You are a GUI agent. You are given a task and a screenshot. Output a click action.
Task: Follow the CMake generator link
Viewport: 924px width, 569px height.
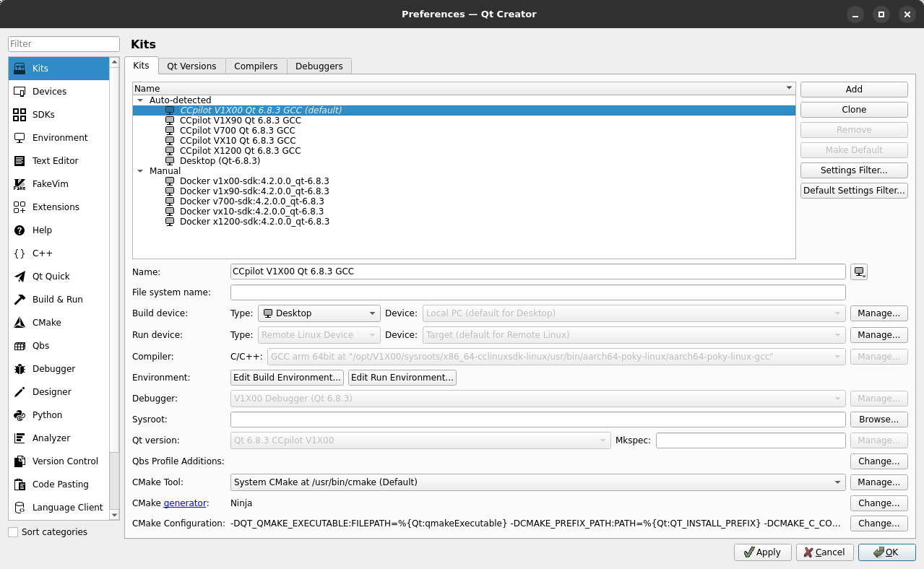pyautogui.click(x=186, y=503)
